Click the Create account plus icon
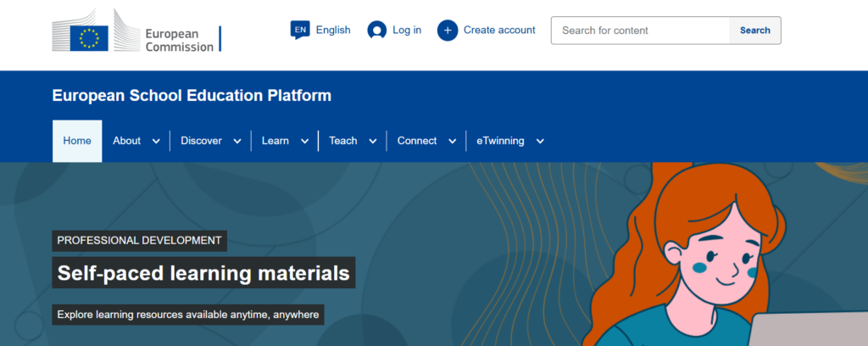 point(447,30)
